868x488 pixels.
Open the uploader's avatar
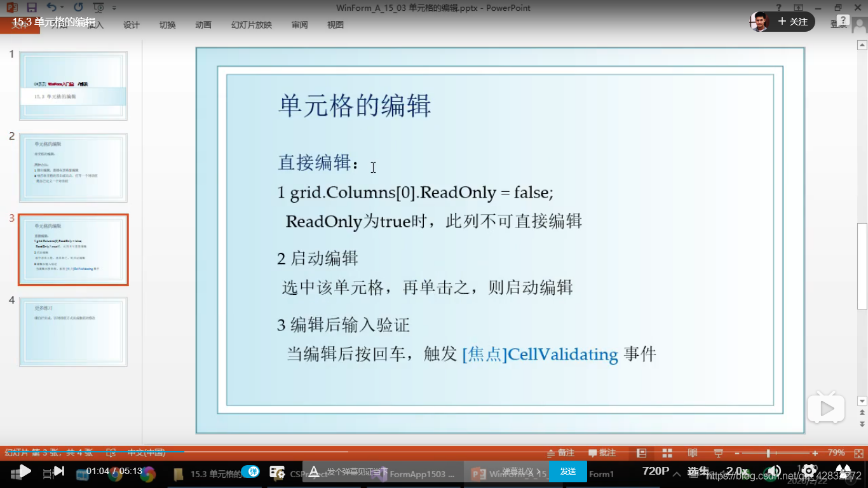click(759, 22)
